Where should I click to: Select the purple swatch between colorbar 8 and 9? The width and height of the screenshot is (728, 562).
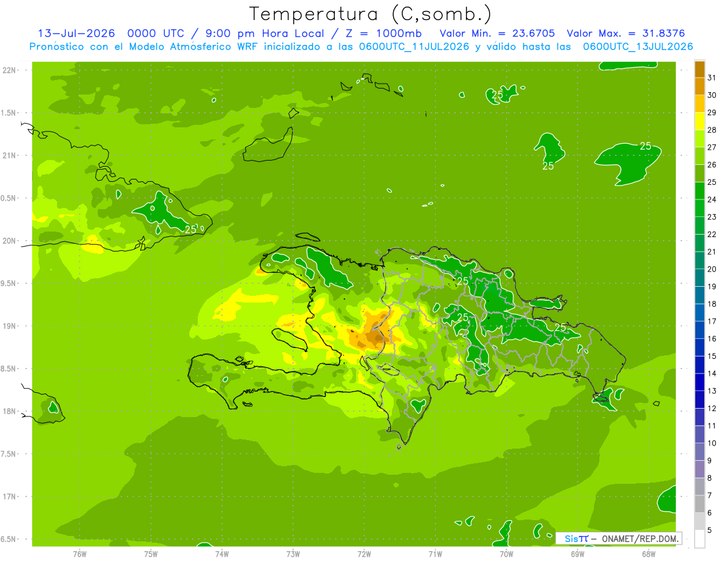(x=699, y=469)
